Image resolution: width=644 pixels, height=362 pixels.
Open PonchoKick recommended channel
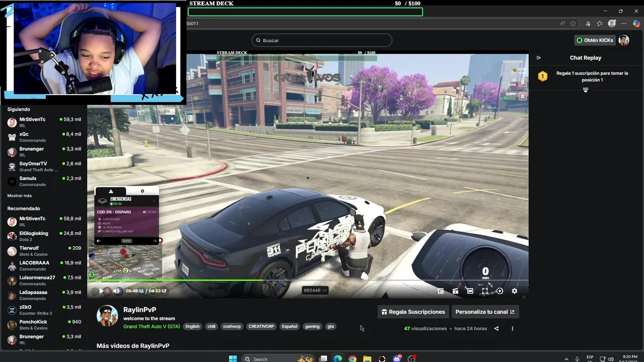(x=44, y=324)
